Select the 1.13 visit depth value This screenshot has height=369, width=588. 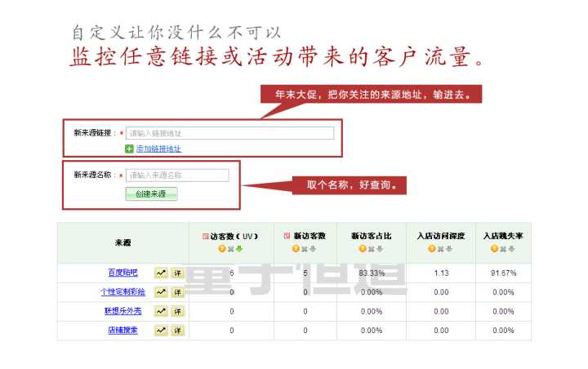point(441,273)
